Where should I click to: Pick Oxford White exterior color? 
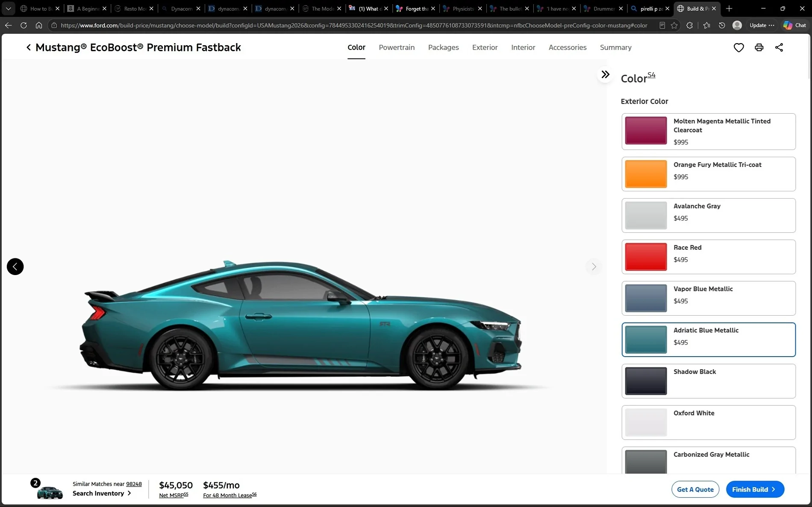tap(709, 422)
